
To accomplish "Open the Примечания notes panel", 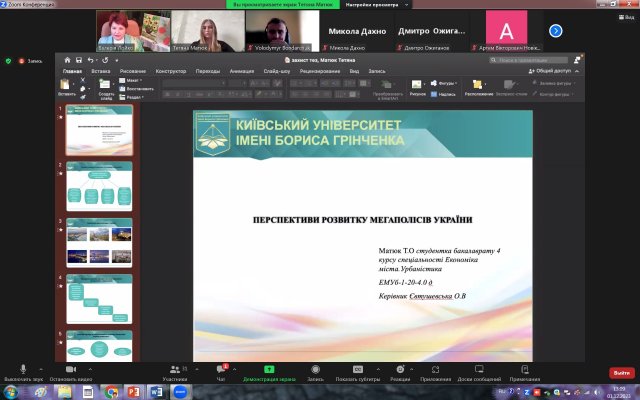I will pyautogui.click(x=524, y=371).
